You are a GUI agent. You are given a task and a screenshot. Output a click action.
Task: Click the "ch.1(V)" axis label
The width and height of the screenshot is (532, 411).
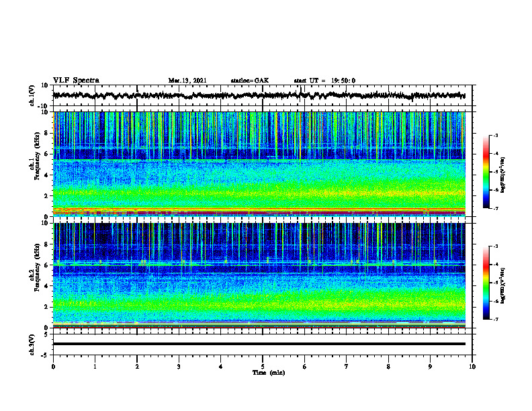click(32, 95)
